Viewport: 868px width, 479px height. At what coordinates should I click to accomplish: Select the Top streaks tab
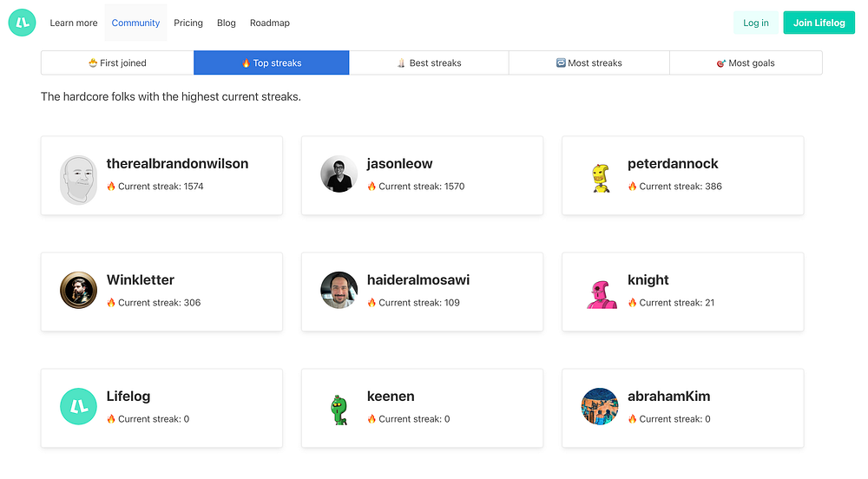pos(271,63)
